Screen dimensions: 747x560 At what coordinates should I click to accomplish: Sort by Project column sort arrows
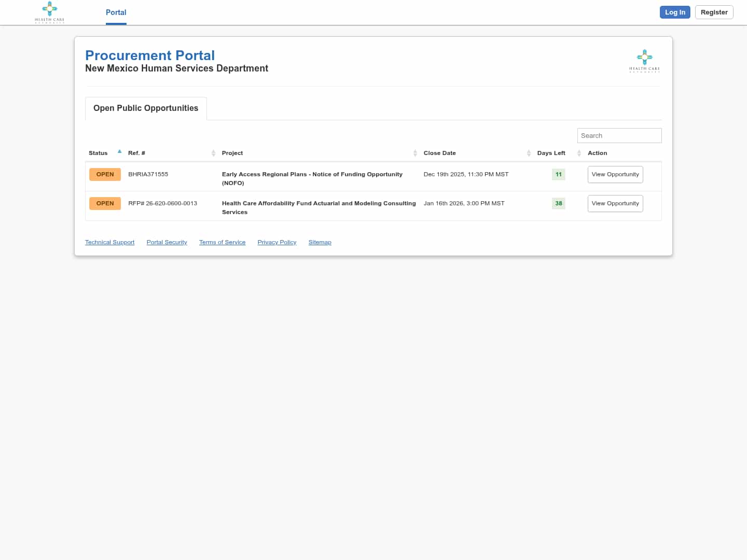(415, 153)
